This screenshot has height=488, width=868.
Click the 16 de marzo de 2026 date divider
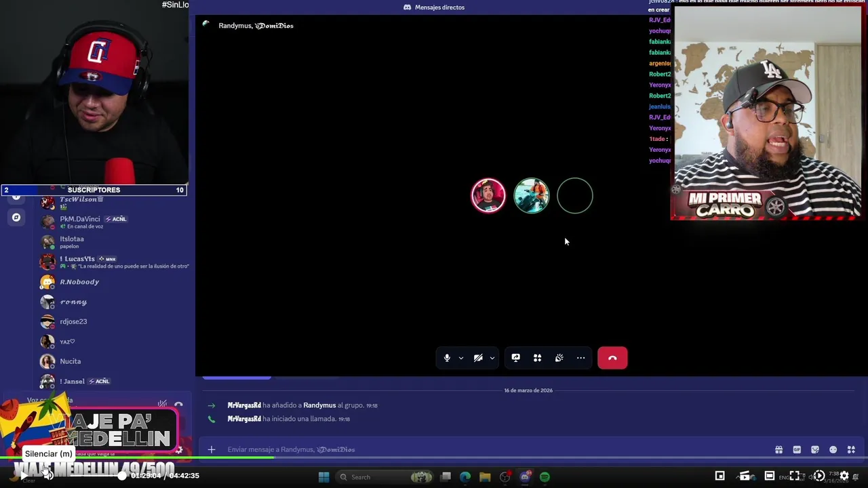point(528,390)
